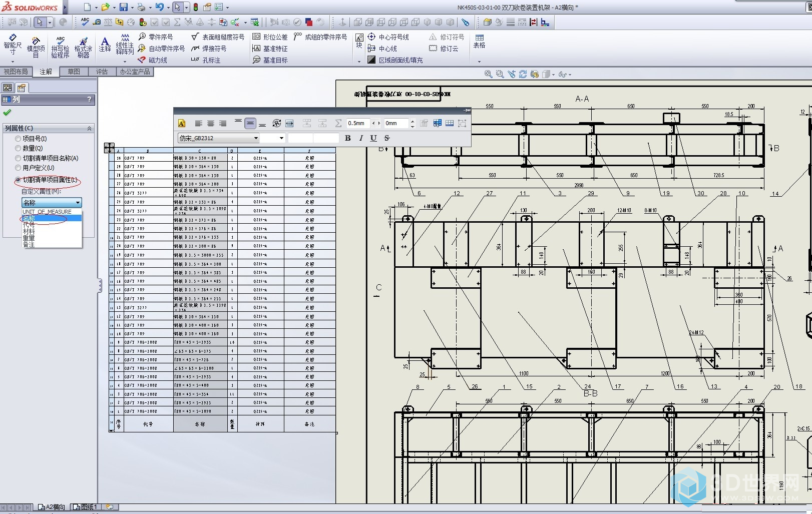
Task: Select the Smart Dimension (智能尺寸) tool
Action: (x=13, y=45)
